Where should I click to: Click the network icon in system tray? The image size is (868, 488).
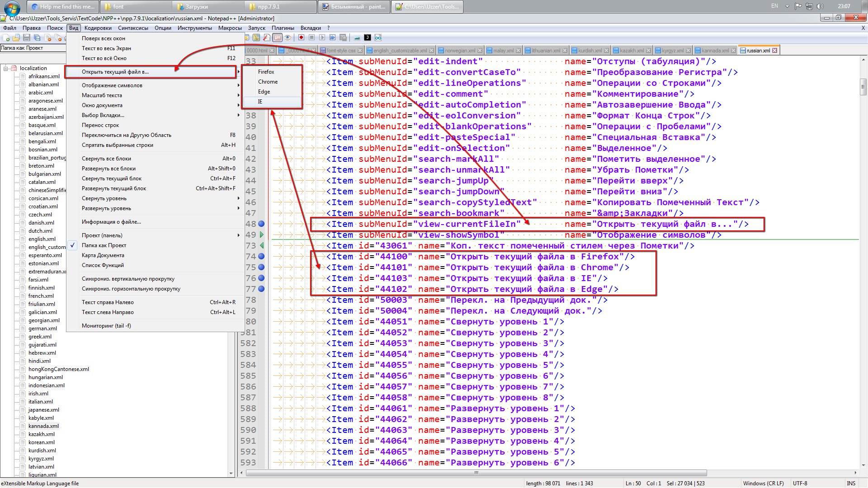pyautogui.click(x=809, y=6)
